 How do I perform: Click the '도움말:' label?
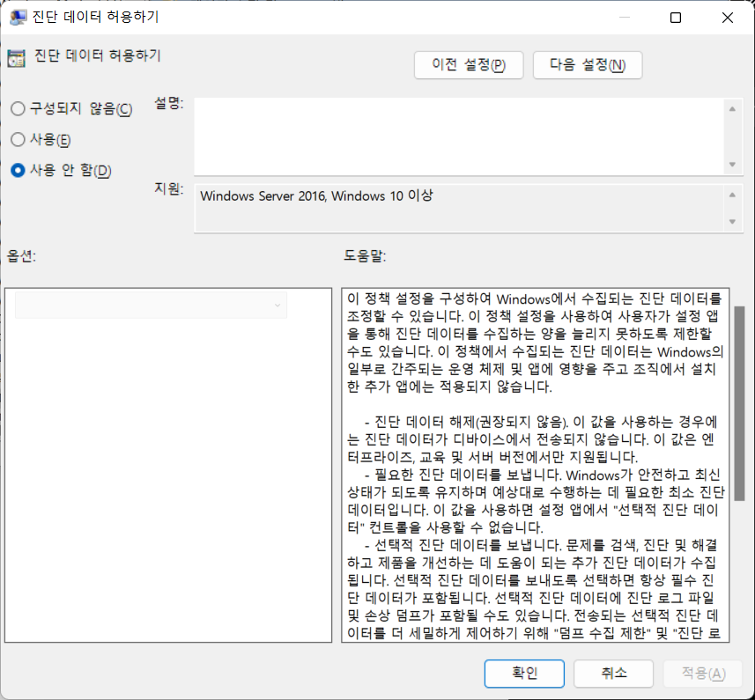[x=365, y=255]
